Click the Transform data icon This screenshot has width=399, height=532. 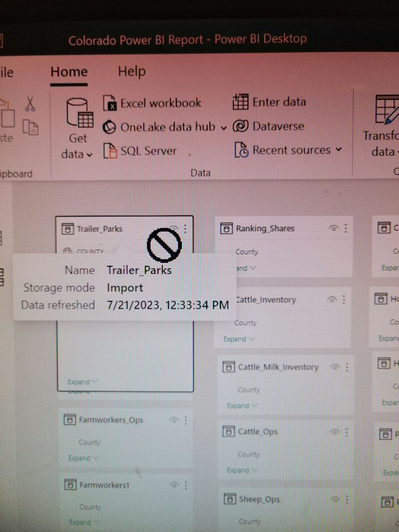point(387,110)
